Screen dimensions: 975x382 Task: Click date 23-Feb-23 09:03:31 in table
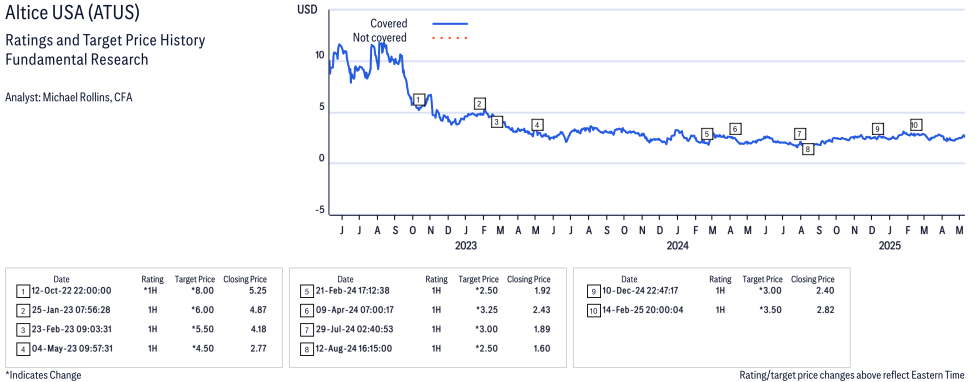point(73,329)
